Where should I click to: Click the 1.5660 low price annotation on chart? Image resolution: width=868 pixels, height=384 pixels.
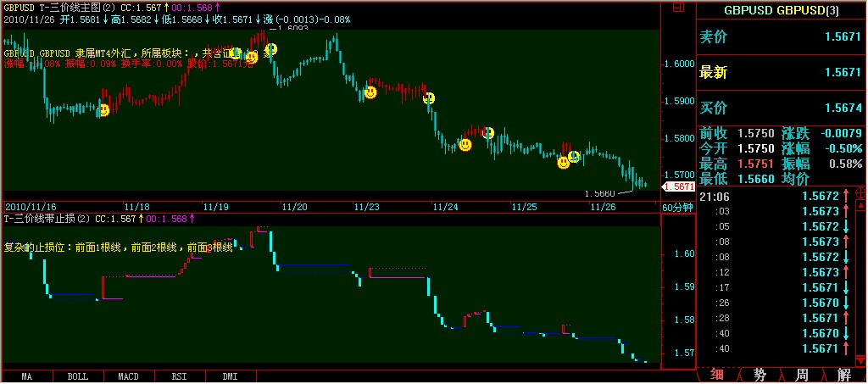click(601, 193)
